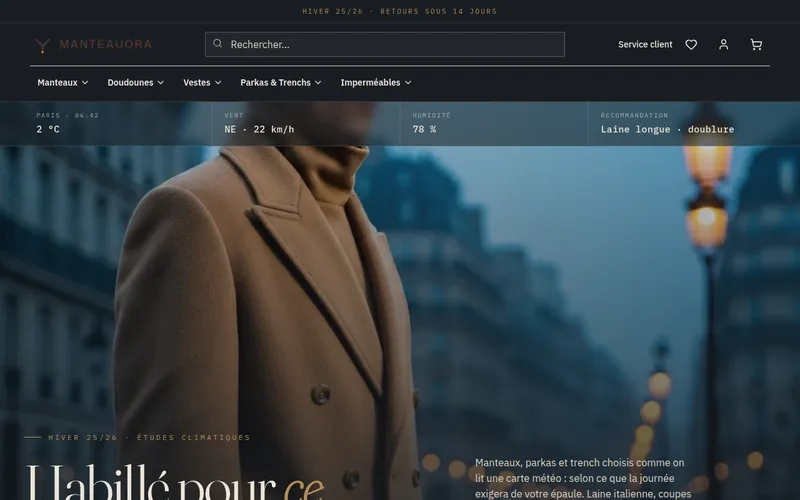Screen dimensions: 800x500
Task: Click the Humidité 78 % tile
Action: click(x=494, y=123)
